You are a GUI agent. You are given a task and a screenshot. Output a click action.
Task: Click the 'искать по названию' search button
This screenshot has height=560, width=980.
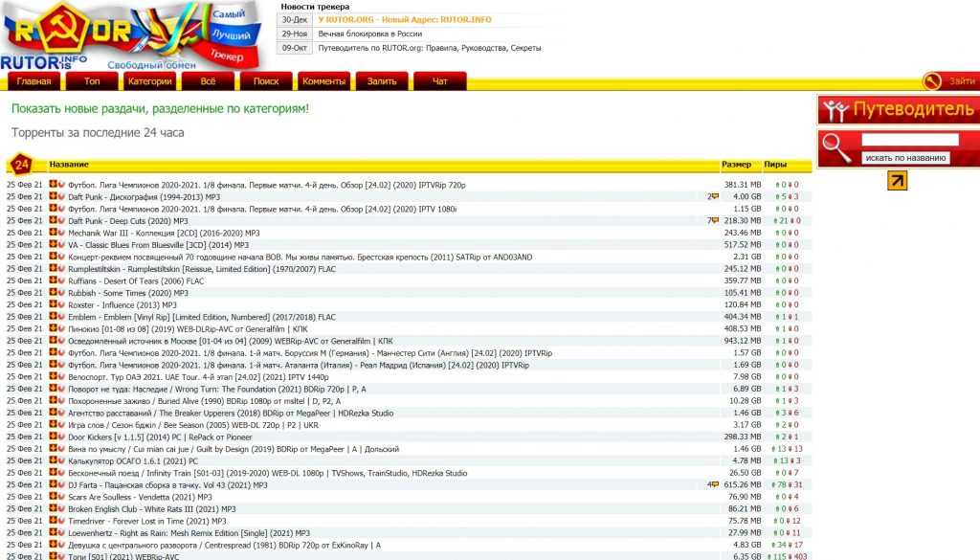[x=905, y=157]
